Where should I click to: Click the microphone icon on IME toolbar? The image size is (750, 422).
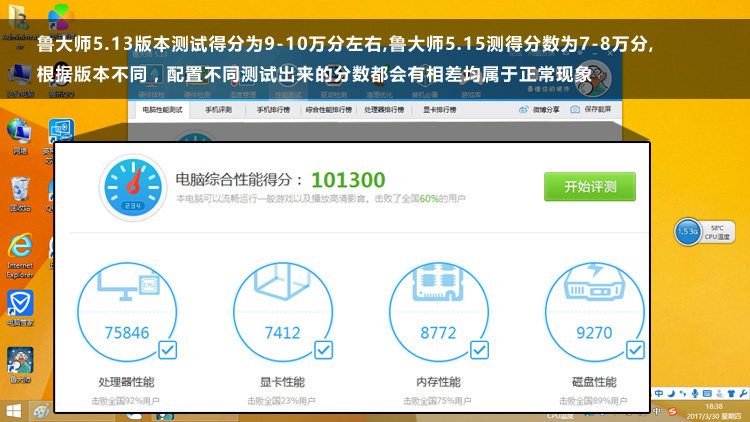point(695,394)
